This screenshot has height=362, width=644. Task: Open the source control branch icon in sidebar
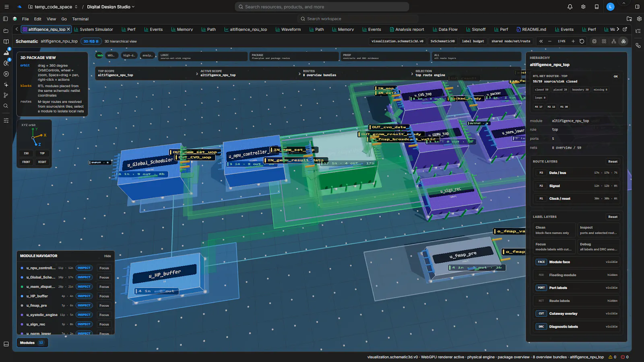click(6, 95)
